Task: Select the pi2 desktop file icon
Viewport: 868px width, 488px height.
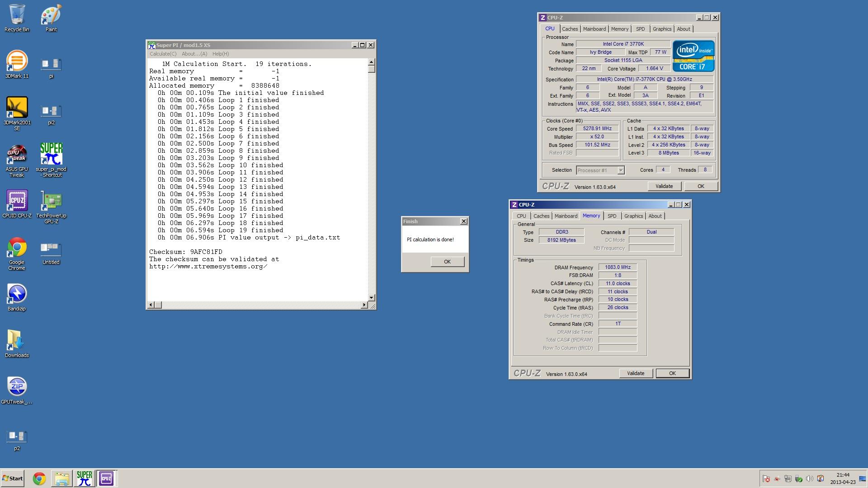Action: click(x=51, y=114)
